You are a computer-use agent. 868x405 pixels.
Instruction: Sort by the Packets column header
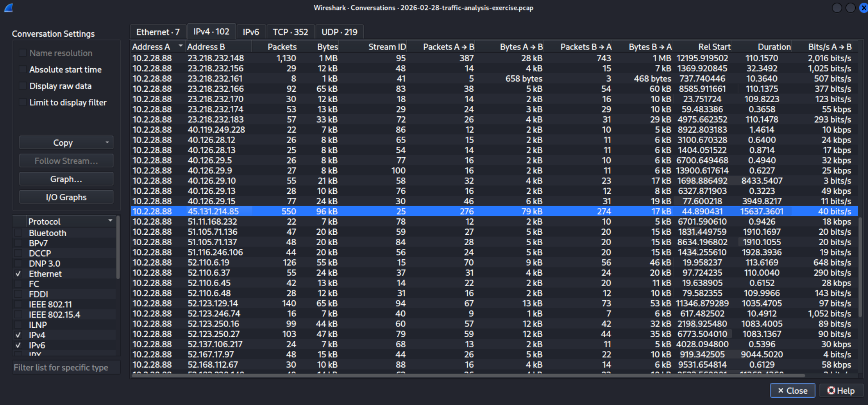point(275,47)
